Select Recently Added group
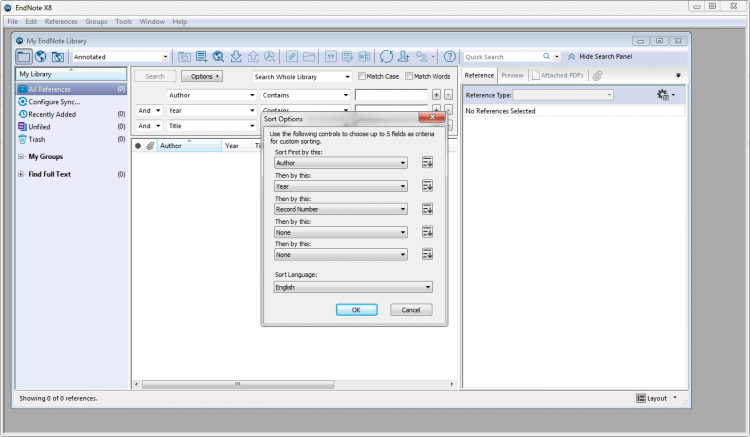The image size is (750, 437). [x=72, y=114]
